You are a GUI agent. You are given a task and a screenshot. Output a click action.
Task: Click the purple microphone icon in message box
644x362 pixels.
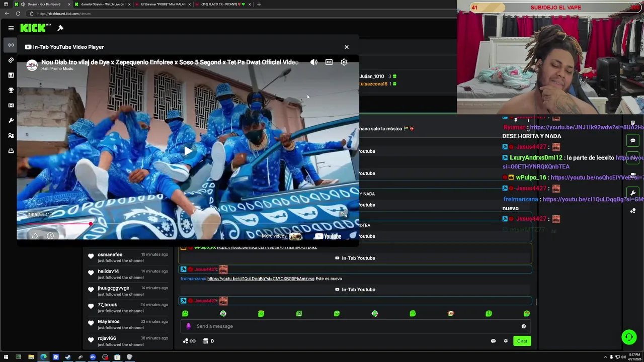189,326
